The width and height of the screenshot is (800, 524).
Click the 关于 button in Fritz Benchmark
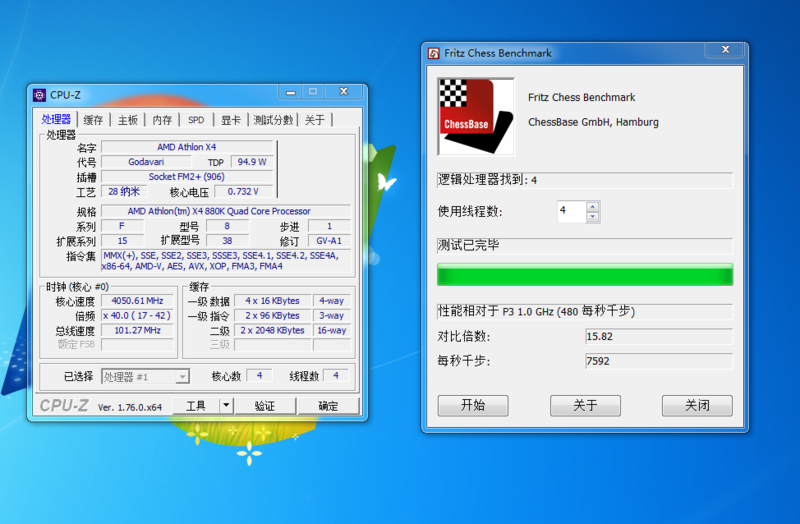pos(585,405)
